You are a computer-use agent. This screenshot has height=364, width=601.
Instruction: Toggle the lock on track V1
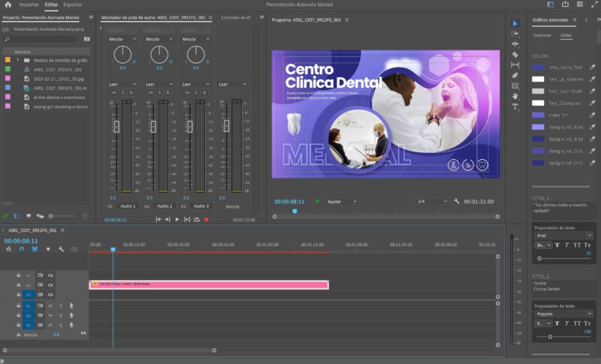pyautogui.click(x=18, y=295)
